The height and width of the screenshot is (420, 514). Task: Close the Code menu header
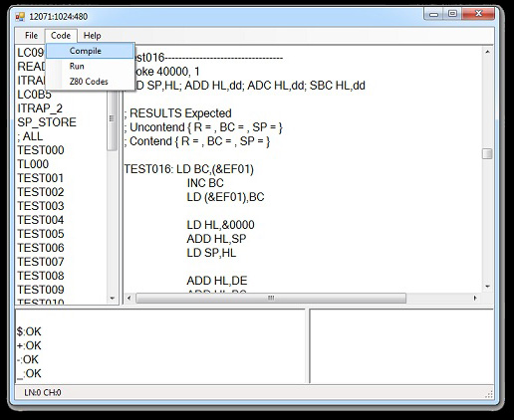61,36
